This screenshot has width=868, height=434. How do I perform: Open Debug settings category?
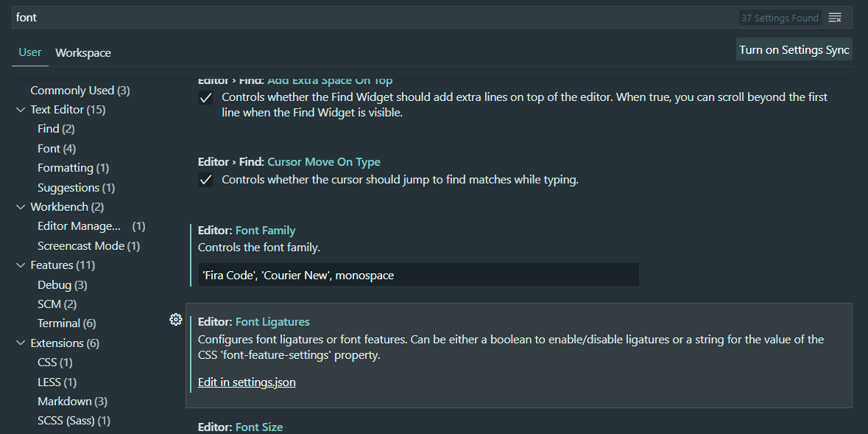pyautogui.click(x=62, y=285)
